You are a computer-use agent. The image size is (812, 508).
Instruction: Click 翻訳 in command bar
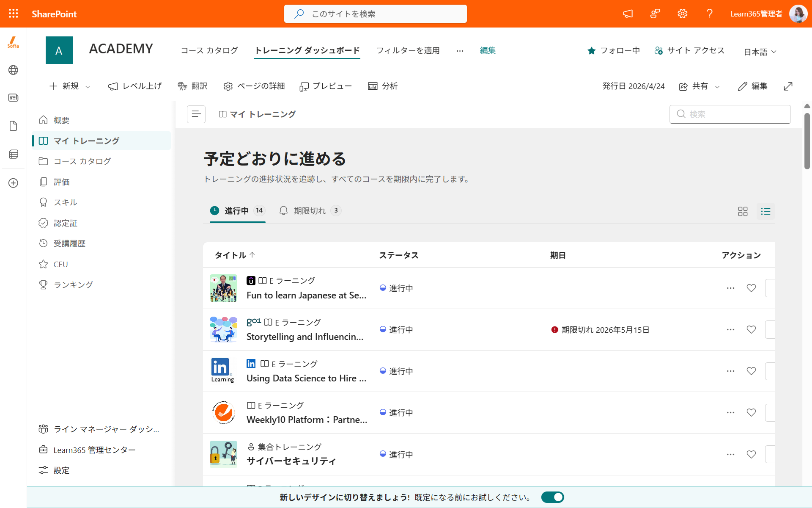[192, 86]
